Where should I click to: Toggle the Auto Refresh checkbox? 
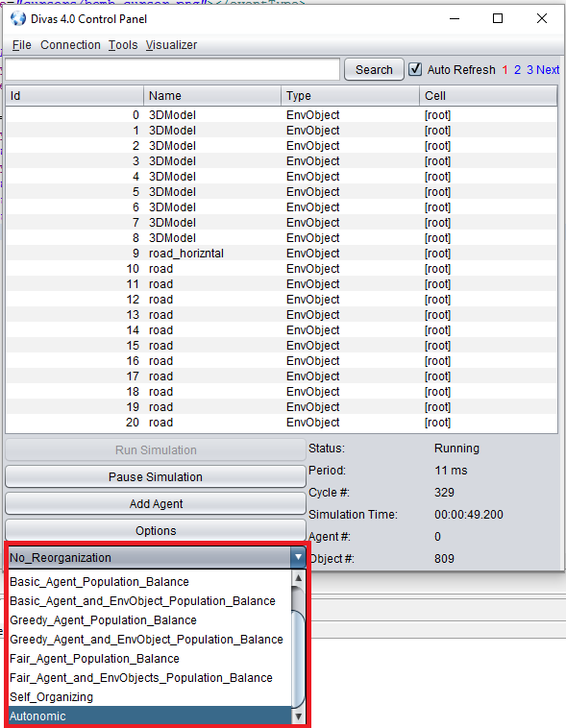415,69
